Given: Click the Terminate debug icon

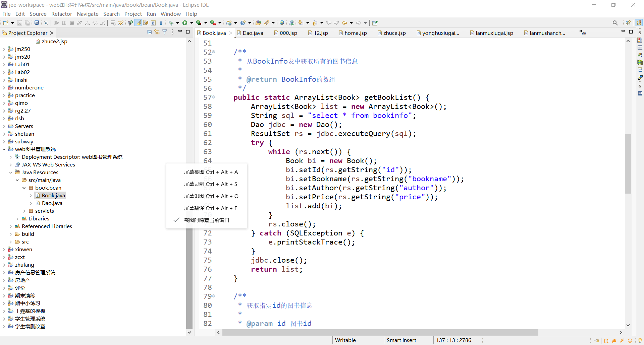Looking at the screenshot, I should (72, 23).
